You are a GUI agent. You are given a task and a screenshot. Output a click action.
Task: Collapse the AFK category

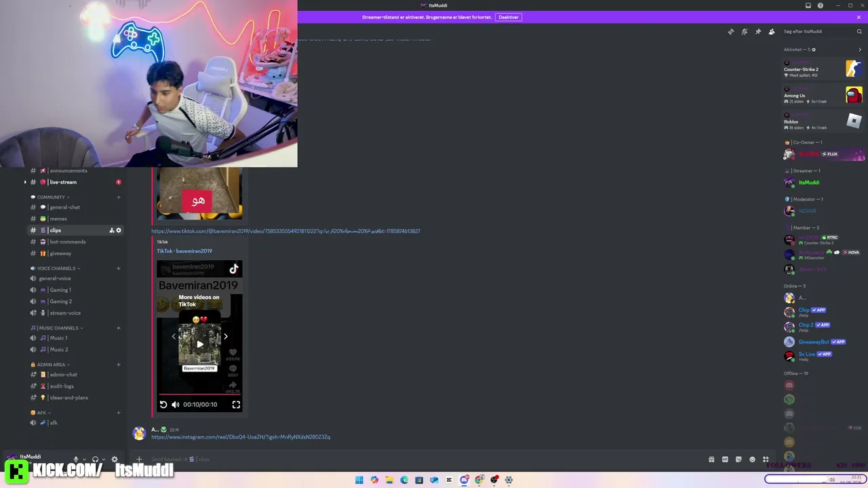[x=41, y=413]
